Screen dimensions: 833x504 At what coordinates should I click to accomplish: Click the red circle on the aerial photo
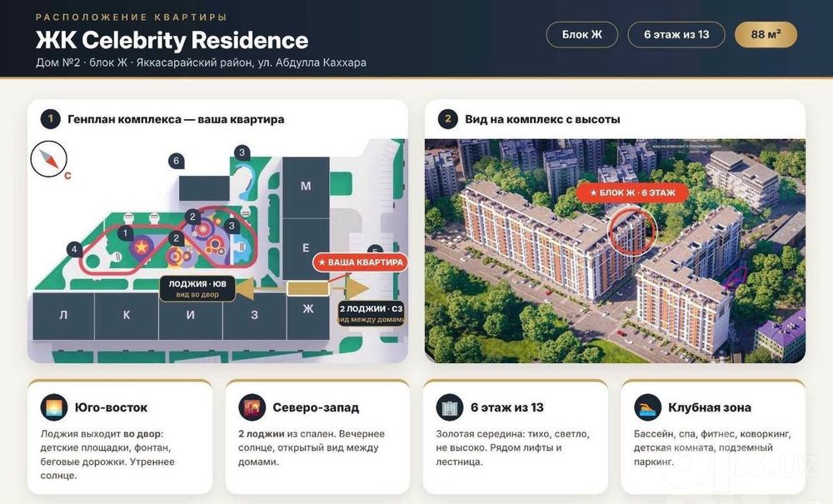[632, 231]
